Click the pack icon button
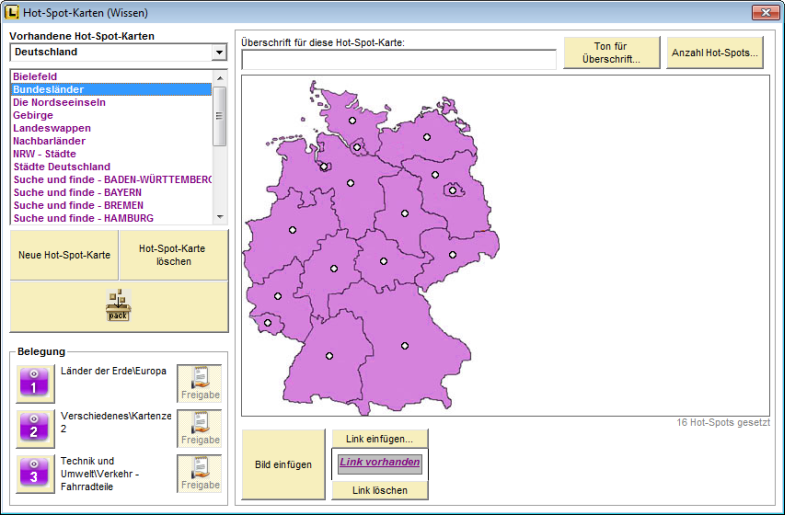Image resolution: width=785 pixels, height=515 pixels. click(119, 306)
